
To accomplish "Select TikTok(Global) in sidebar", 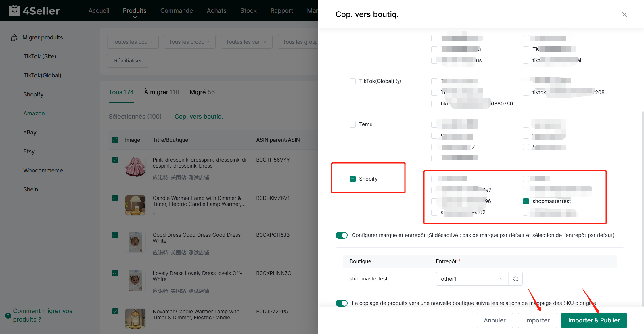I will tap(42, 75).
